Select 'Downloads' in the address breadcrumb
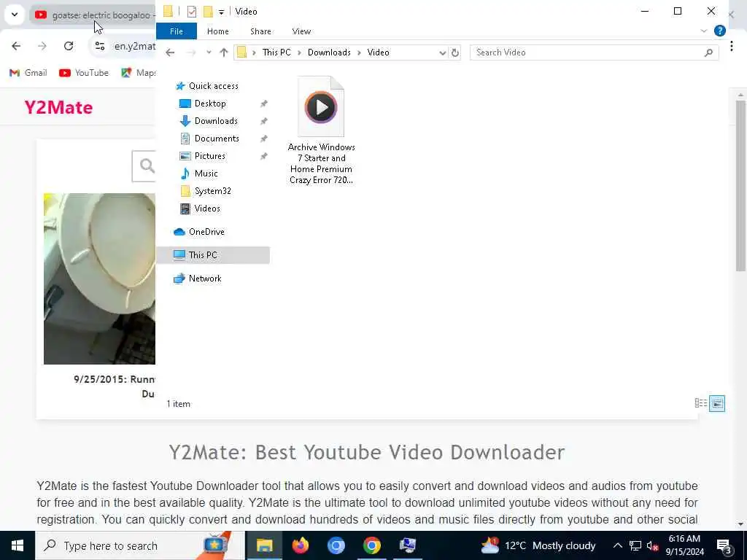 [329, 52]
